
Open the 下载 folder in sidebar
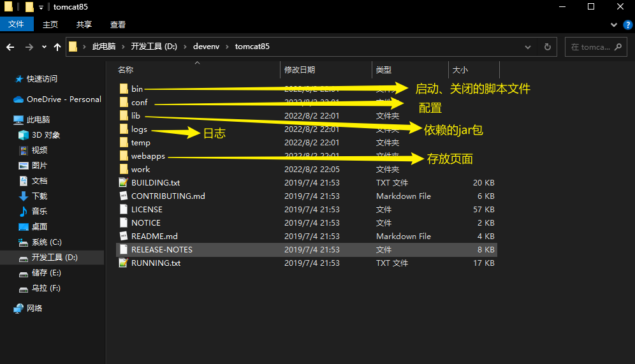[x=40, y=196]
